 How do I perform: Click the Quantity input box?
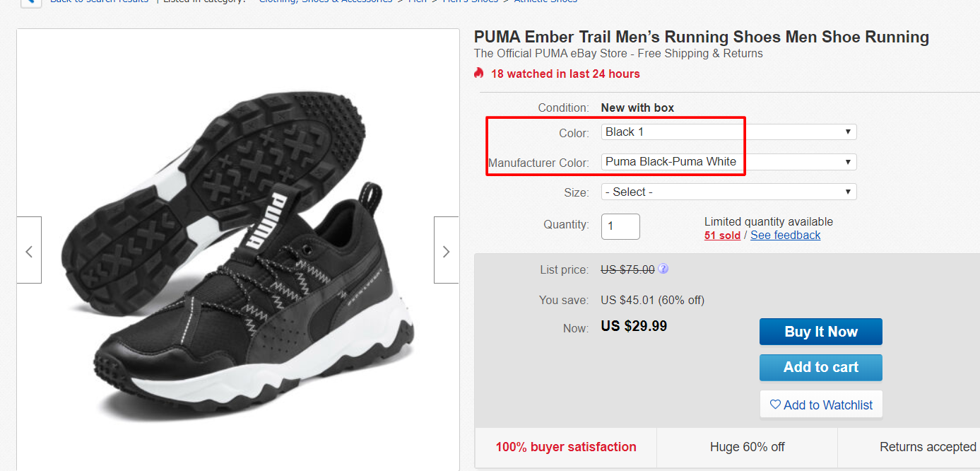620,226
